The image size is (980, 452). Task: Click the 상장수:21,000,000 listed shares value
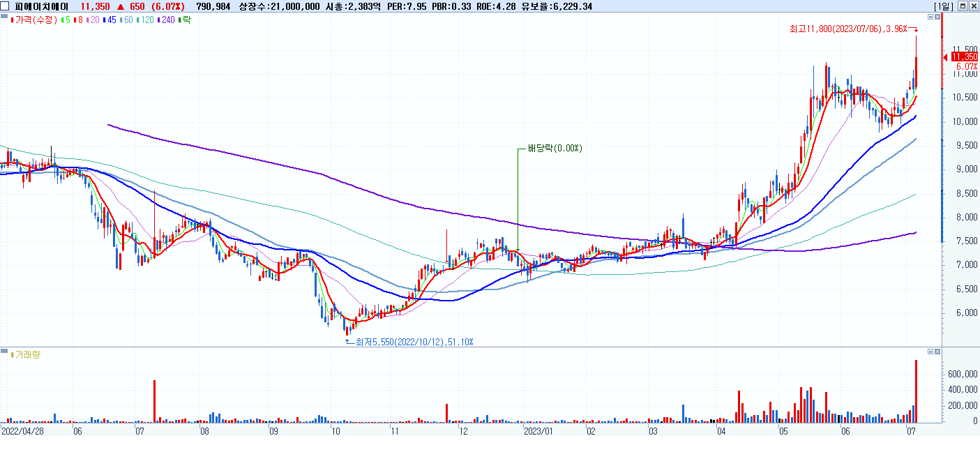point(279,6)
